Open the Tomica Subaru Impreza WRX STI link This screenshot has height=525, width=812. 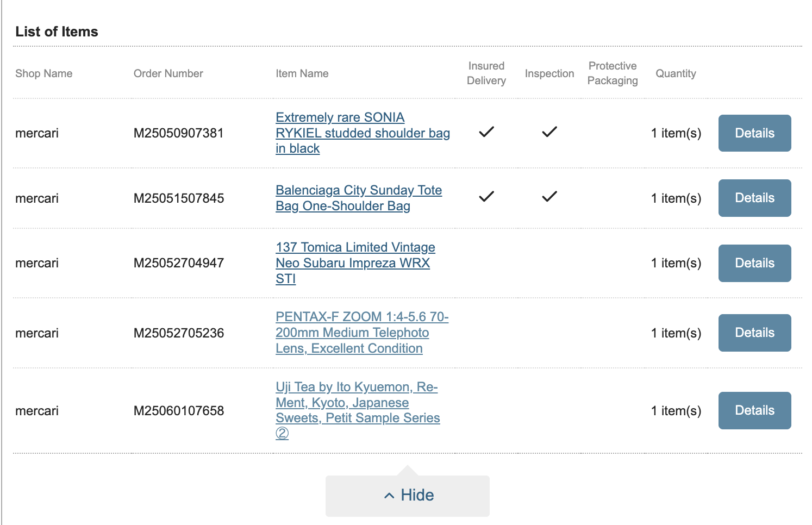click(355, 263)
